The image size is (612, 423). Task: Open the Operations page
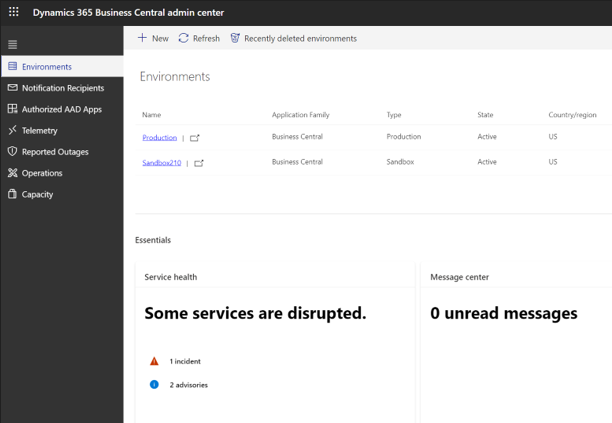[62, 173]
